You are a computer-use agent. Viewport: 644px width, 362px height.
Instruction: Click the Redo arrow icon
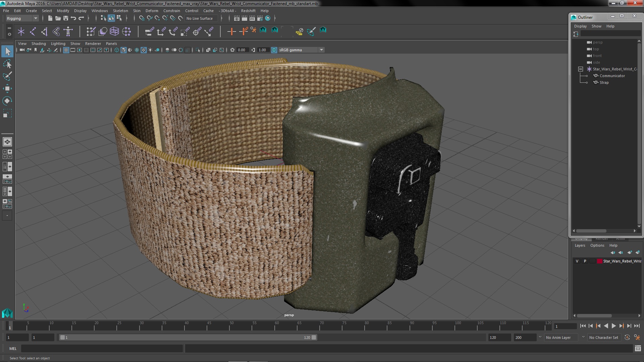click(x=81, y=18)
